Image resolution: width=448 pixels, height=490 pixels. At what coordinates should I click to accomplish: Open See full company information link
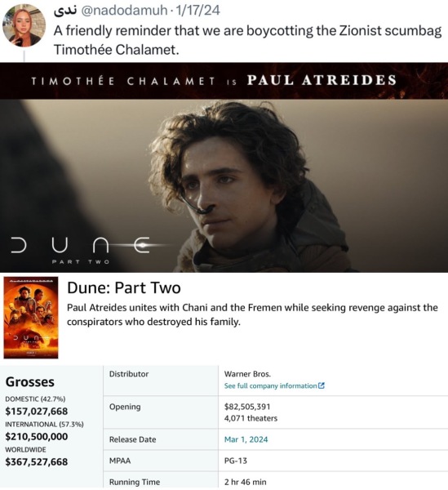coord(270,386)
